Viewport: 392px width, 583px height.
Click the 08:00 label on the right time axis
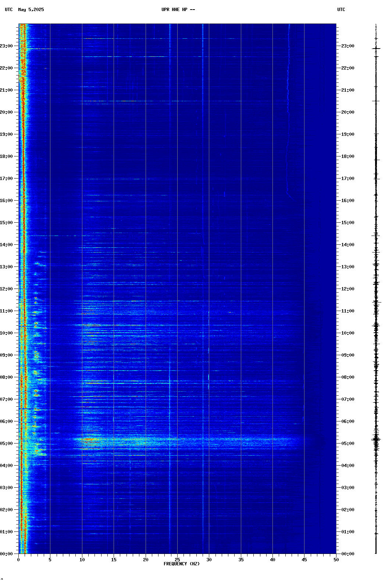click(348, 377)
